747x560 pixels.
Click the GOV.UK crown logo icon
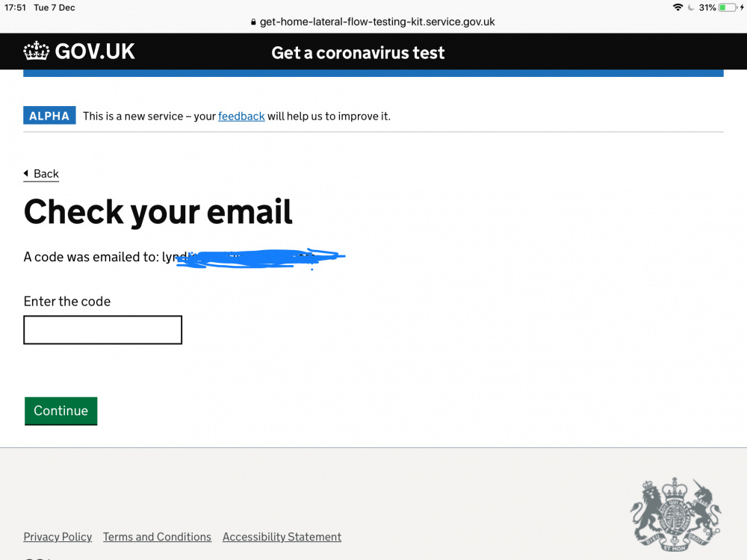click(x=36, y=51)
